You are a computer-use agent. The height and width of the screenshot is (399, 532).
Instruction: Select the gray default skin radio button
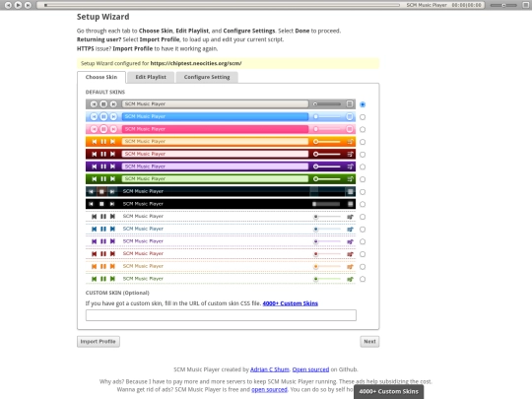click(x=363, y=104)
